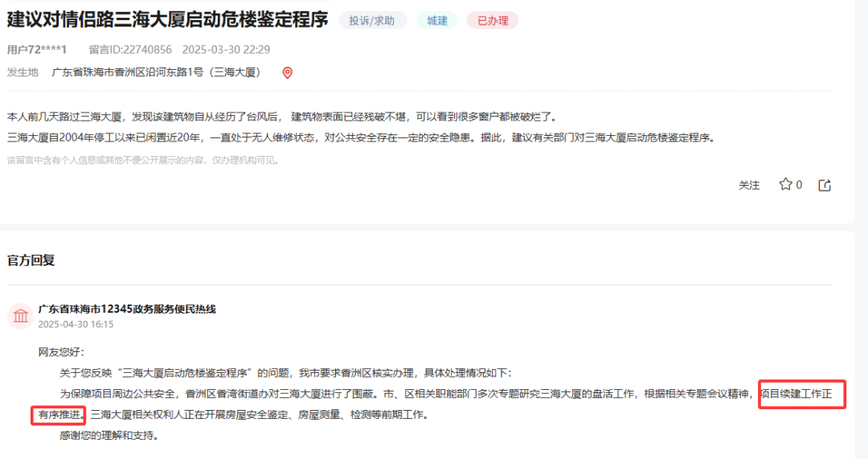Click the text 留言ID:22740856

(130, 50)
